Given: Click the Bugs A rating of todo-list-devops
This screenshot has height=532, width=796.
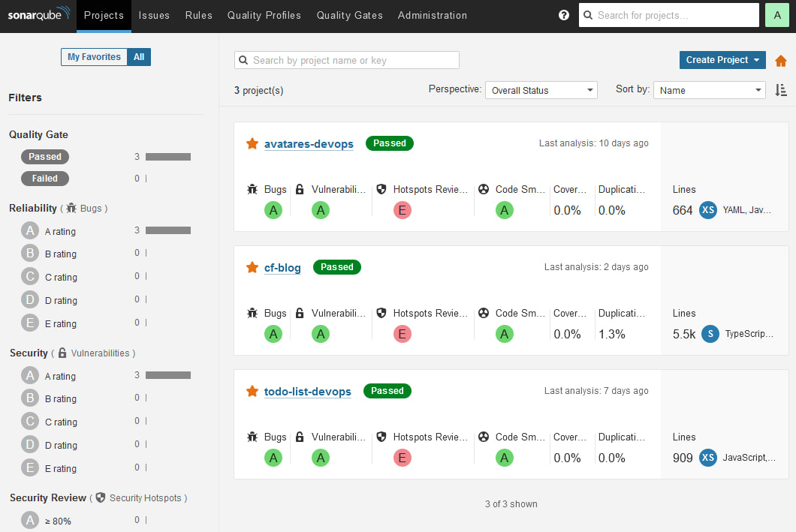Looking at the screenshot, I should [273, 458].
